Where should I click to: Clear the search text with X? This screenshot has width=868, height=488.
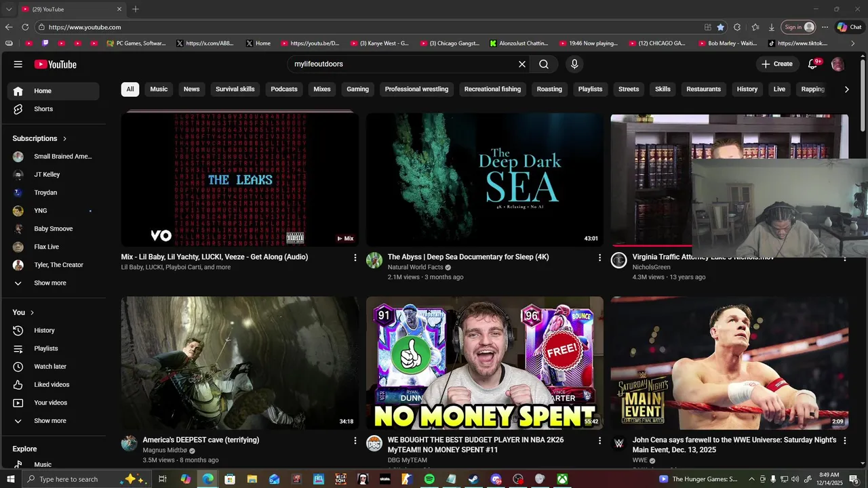point(522,64)
